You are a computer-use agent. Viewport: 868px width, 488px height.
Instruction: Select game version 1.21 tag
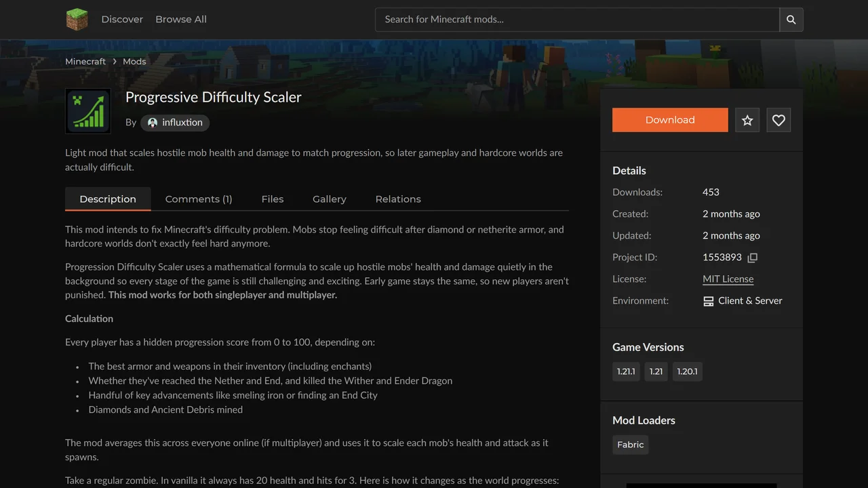(656, 371)
